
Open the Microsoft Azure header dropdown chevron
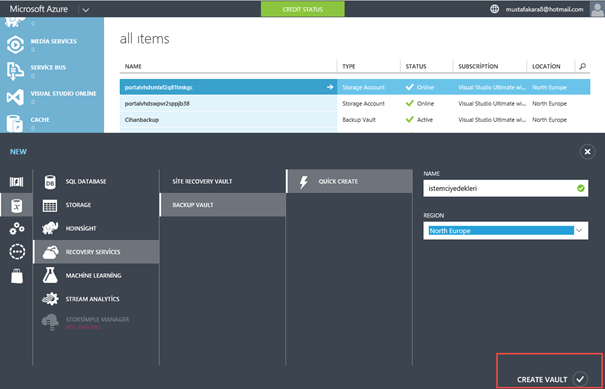coord(86,10)
